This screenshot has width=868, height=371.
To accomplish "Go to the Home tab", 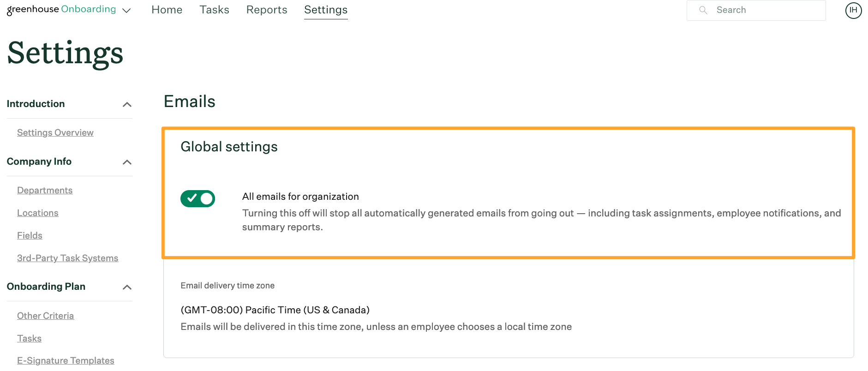I will 167,10.
